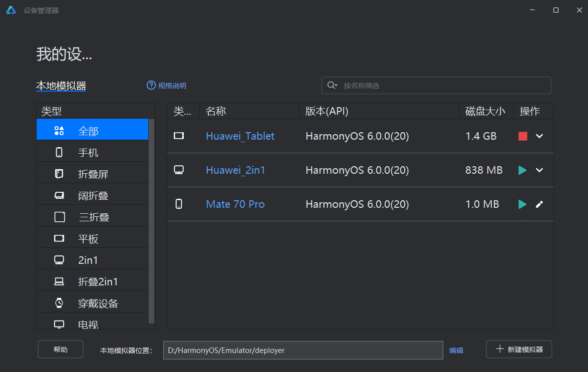588x372 pixels.
Task: Open the Huawei_Tablet name link
Action: click(240, 136)
